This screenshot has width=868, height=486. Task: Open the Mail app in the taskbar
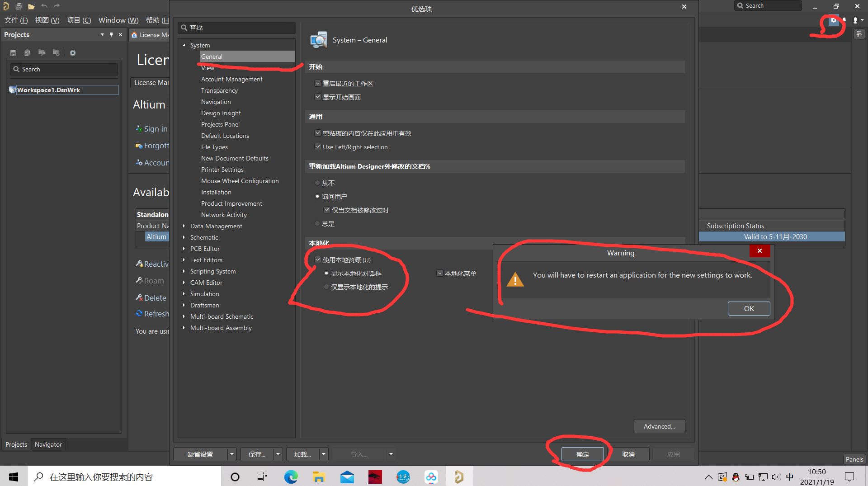click(x=347, y=477)
